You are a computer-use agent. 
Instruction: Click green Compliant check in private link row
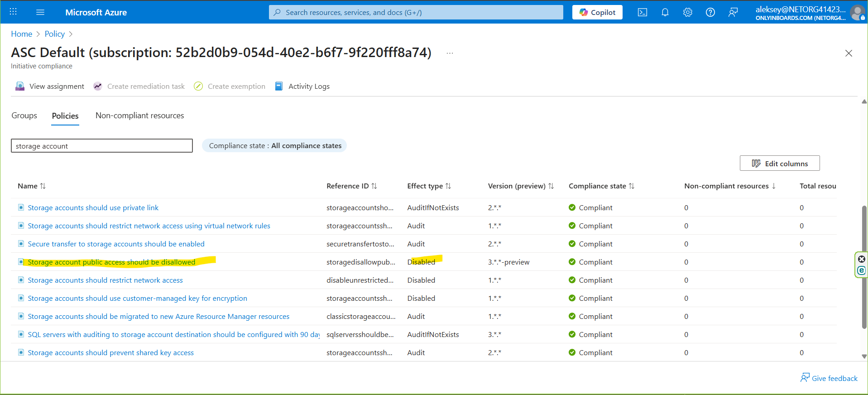[572, 207]
